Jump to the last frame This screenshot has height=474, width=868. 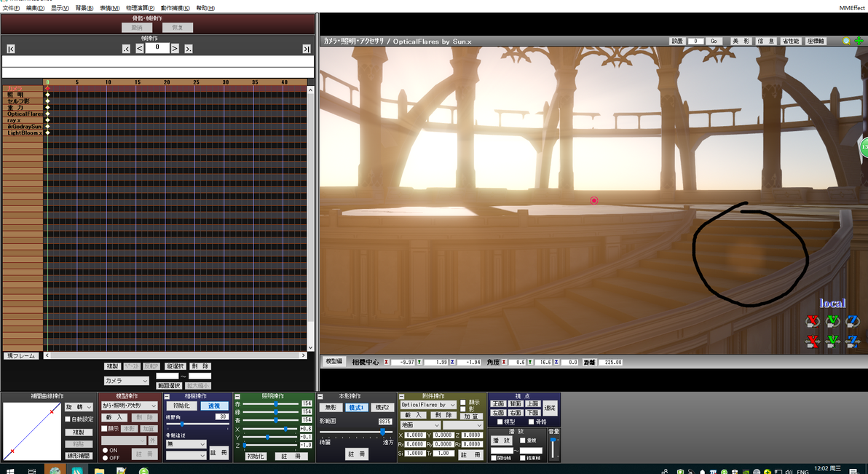(x=306, y=49)
